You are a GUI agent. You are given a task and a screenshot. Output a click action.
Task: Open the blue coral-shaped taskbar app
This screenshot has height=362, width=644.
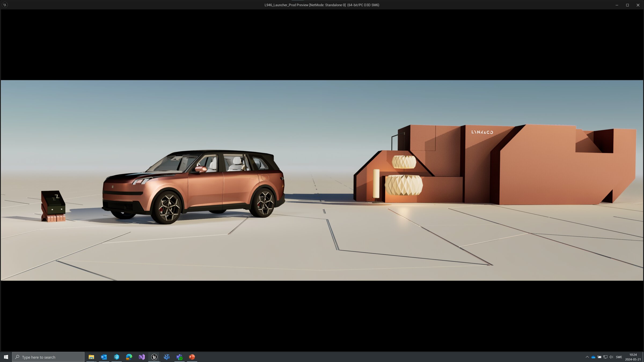167,357
